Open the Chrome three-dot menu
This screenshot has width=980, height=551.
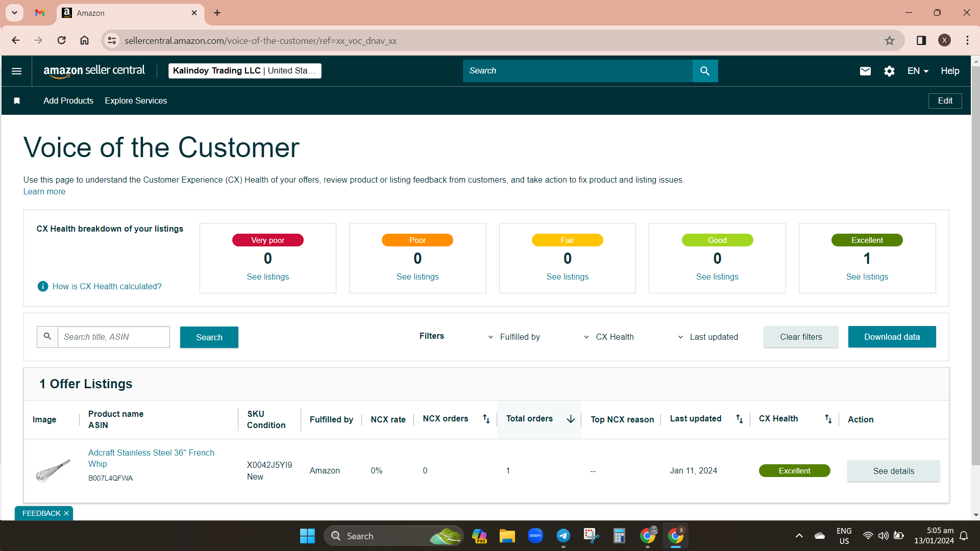(x=967, y=40)
